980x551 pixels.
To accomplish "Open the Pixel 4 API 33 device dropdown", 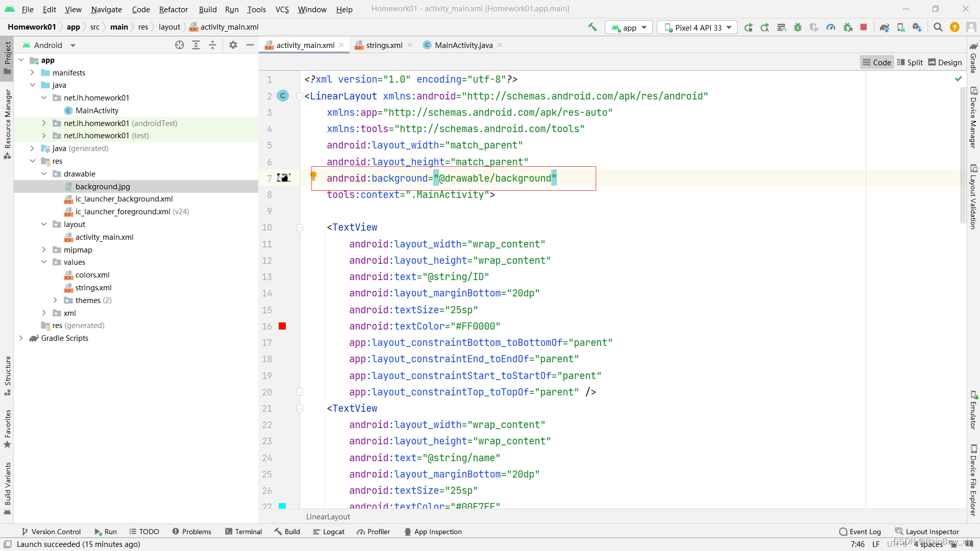I will (697, 27).
